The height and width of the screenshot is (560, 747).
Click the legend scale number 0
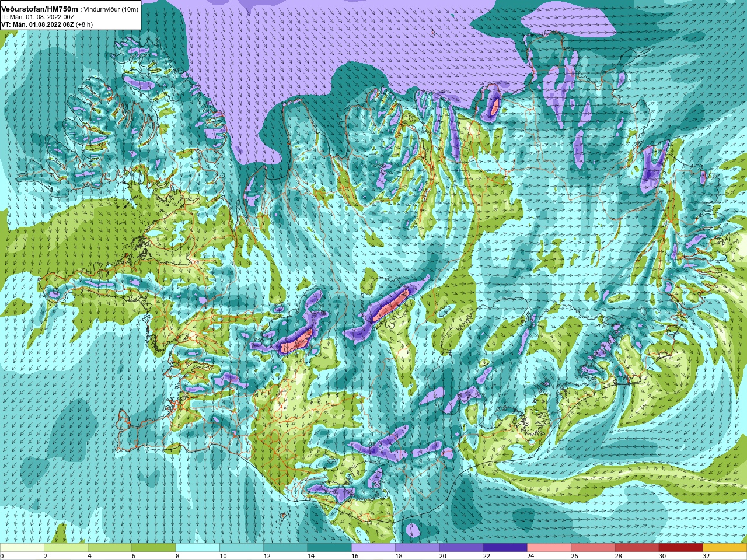2,556
